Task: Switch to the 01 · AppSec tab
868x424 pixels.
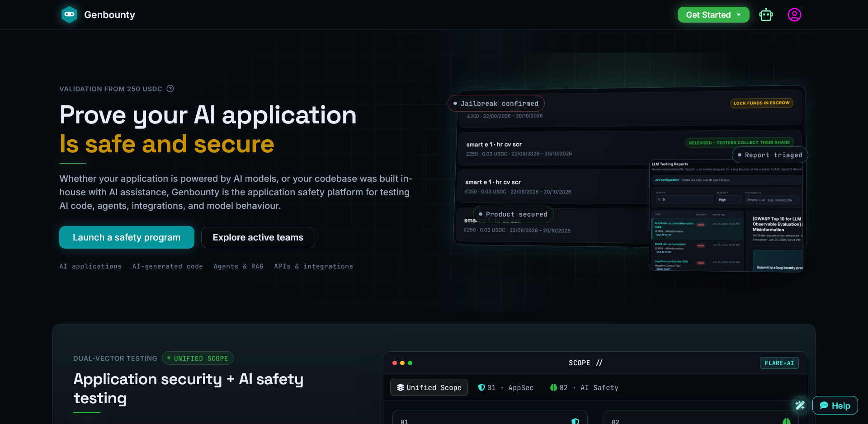Action: click(x=506, y=387)
